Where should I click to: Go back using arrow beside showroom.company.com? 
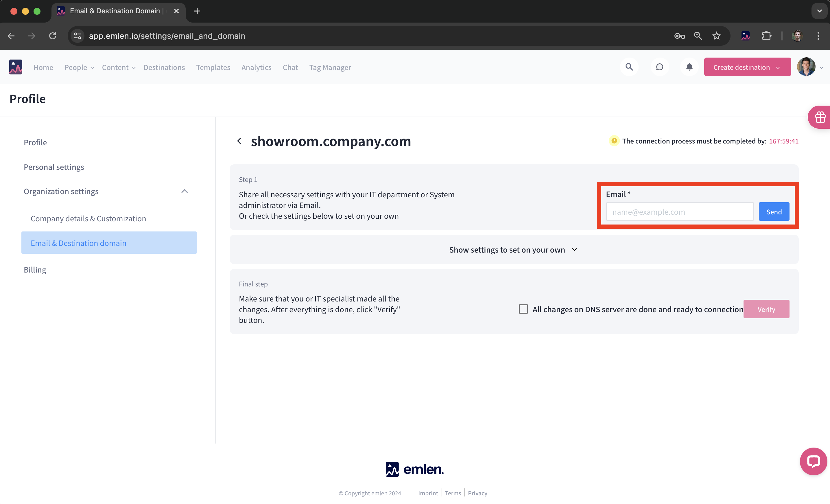point(239,141)
